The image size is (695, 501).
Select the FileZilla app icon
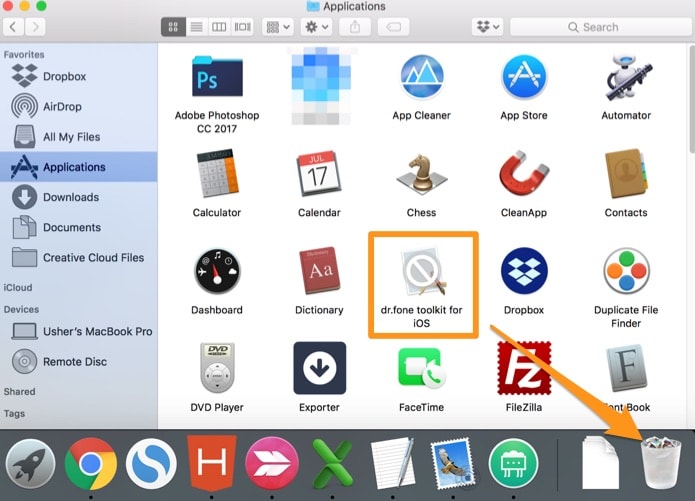tap(524, 368)
